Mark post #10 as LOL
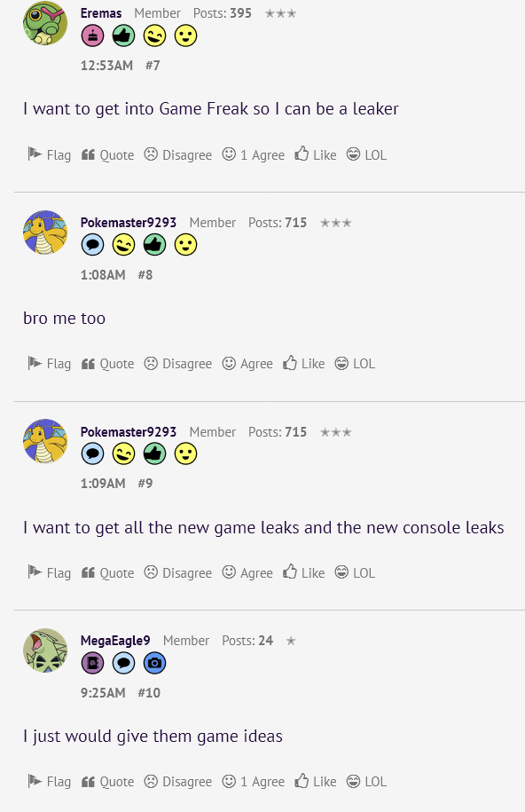Image resolution: width=525 pixels, height=812 pixels. pyautogui.click(x=366, y=782)
